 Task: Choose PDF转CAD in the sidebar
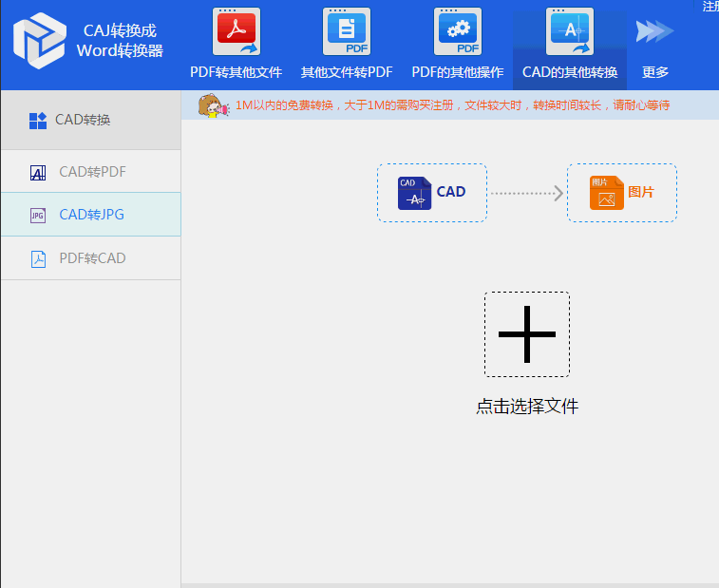coord(91,258)
